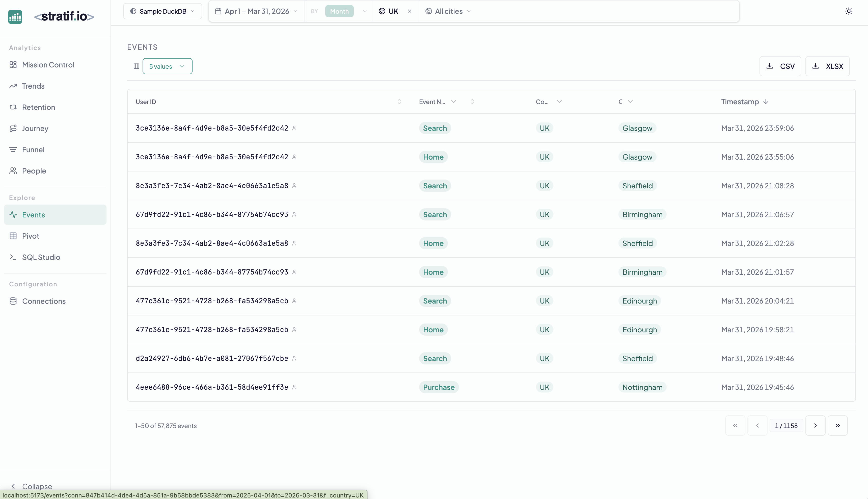Screen dimensions: 868x499
Task: Go to the next page of events
Action: coord(815,426)
